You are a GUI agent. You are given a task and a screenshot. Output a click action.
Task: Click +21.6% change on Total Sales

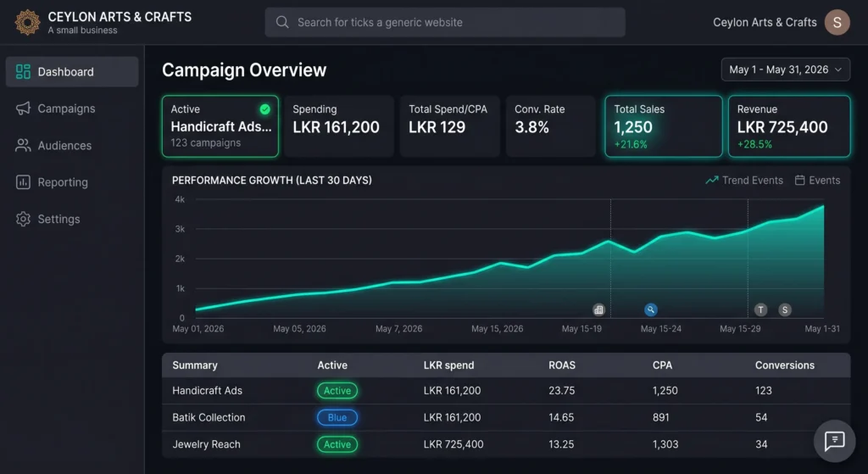pyautogui.click(x=631, y=144)
